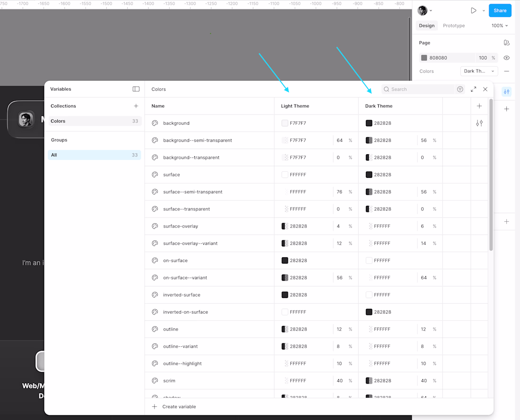Open the page variable mode icon
The width and height of the screenshot is (520, 420).
click(x=506, y=43)
